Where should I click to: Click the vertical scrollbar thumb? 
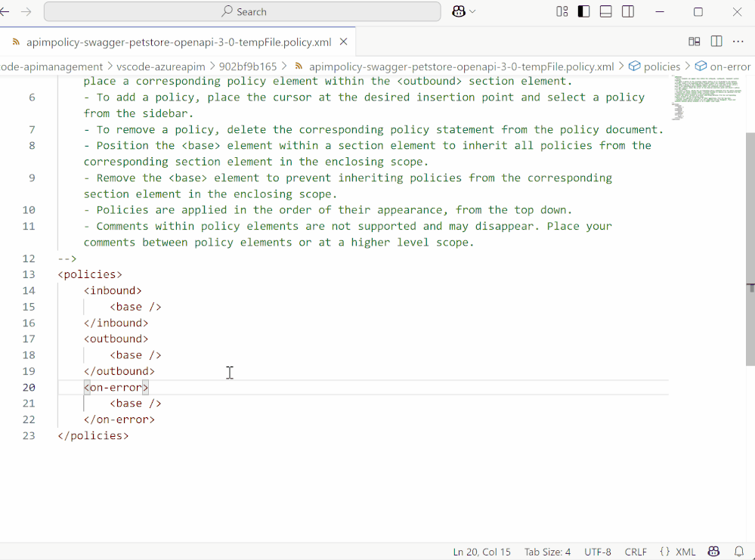(x=750, y=249)
